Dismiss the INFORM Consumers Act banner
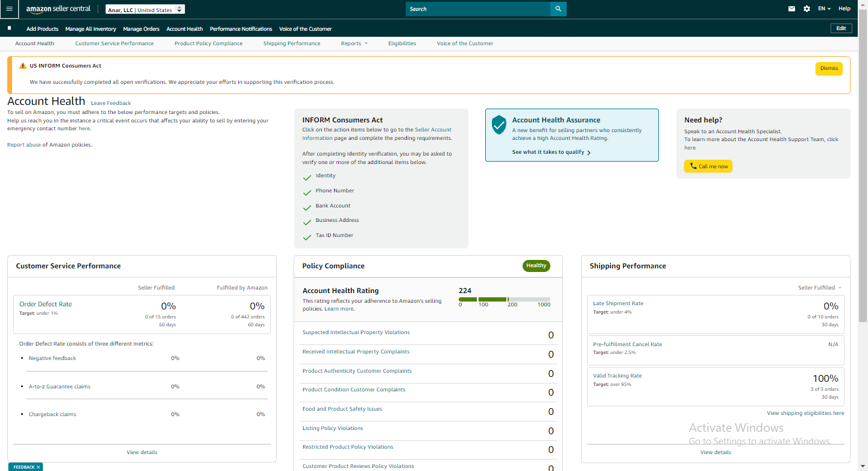 point(829,68)
